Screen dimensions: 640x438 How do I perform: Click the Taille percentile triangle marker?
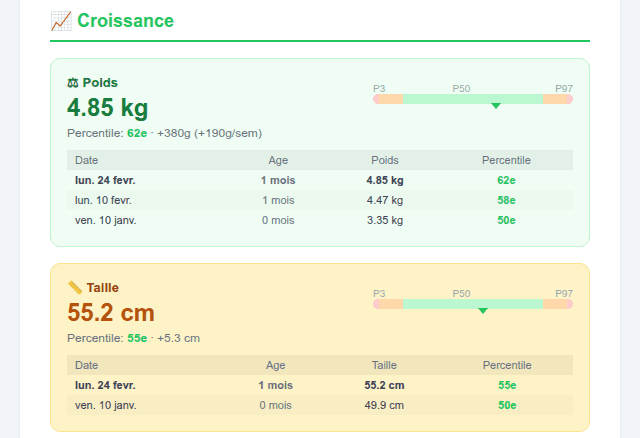(x=483, y=311)
